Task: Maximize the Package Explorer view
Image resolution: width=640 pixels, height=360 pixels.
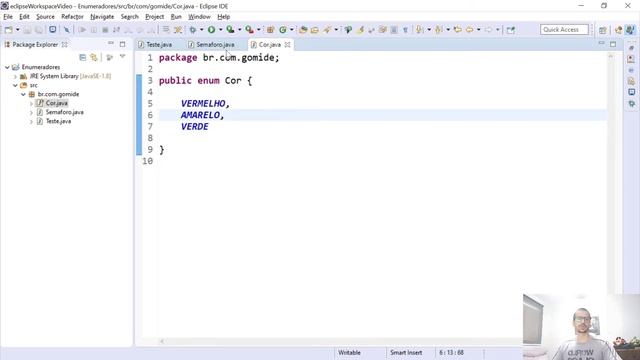Action: tap(122, 44)
